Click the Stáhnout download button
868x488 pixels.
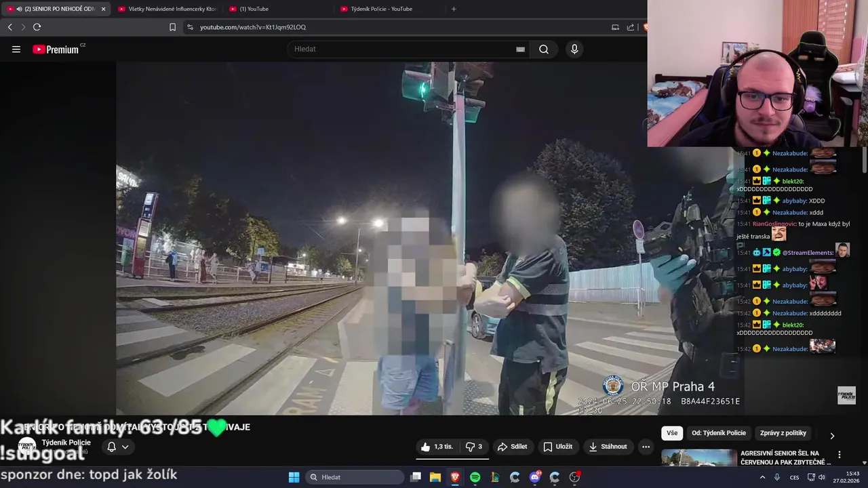[x=608, y=447]
